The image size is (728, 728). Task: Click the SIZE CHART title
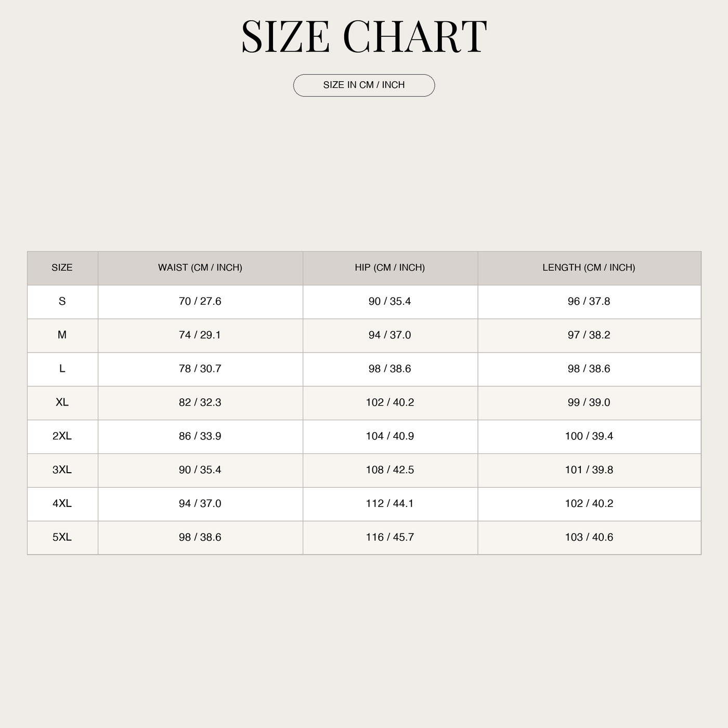coord(364,37)
